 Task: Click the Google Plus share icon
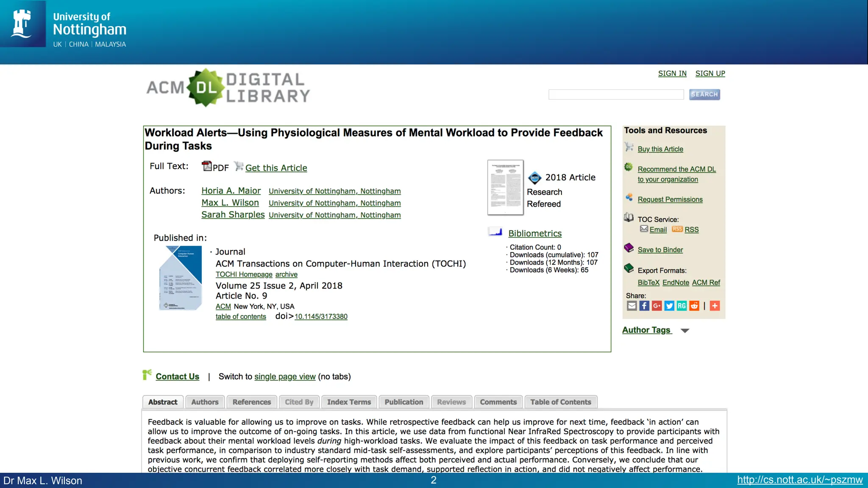pos(657,306)
